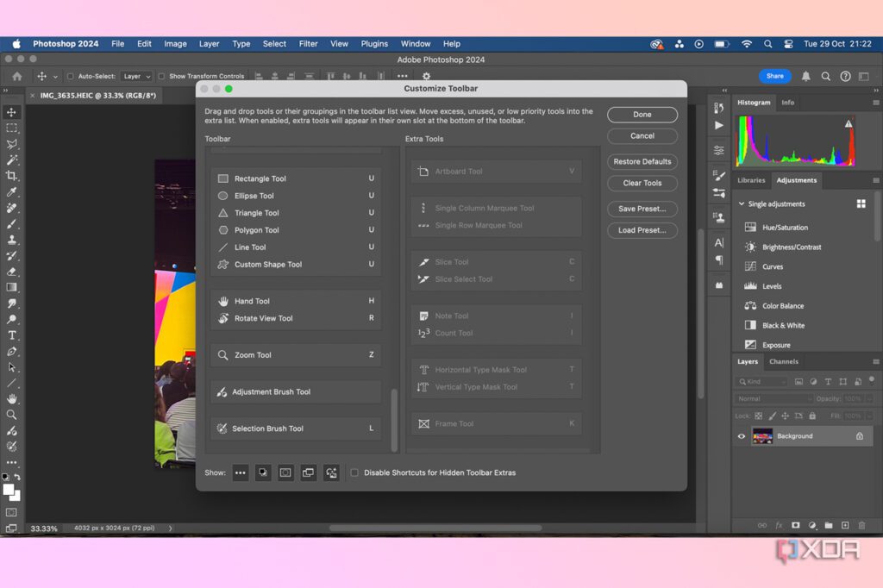The height and width of the screenshot is (588, 883).
Task: Open Spotlight search in the macOS menu bar
Action: click(x=767, y=44)
